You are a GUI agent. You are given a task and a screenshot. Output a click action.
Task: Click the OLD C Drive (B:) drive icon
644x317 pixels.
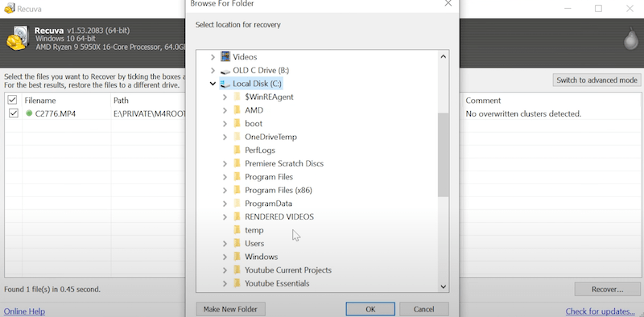[225, 71]
